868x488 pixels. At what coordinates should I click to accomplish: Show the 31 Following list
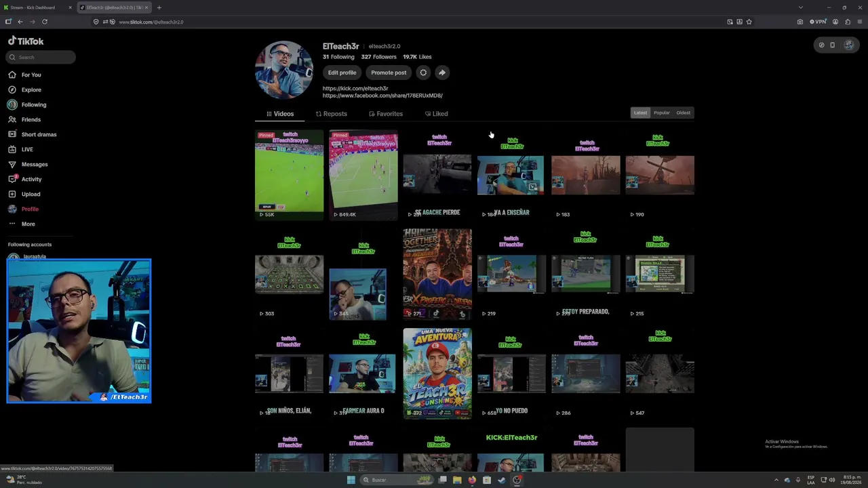click(x=338, y=57)
